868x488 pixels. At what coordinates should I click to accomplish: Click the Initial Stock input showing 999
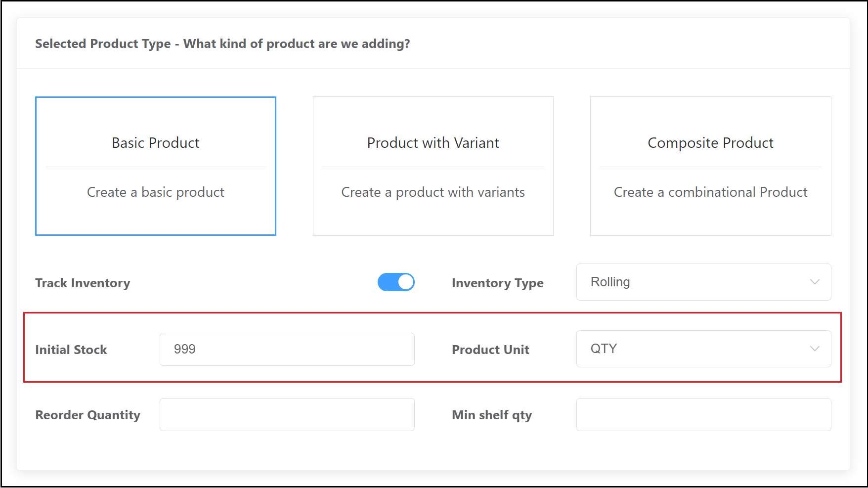click(287, 349)
